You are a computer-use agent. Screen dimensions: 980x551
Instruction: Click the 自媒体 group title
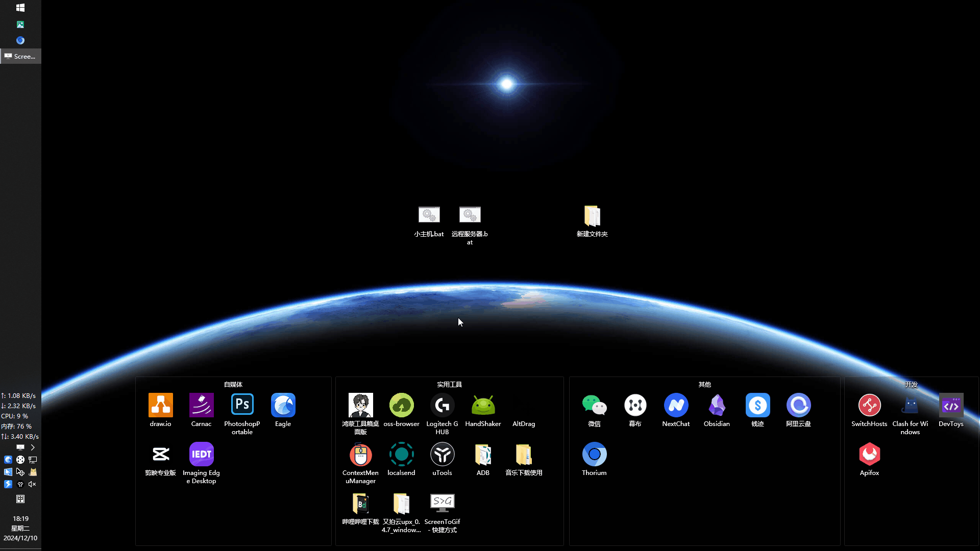pos(233,384)
